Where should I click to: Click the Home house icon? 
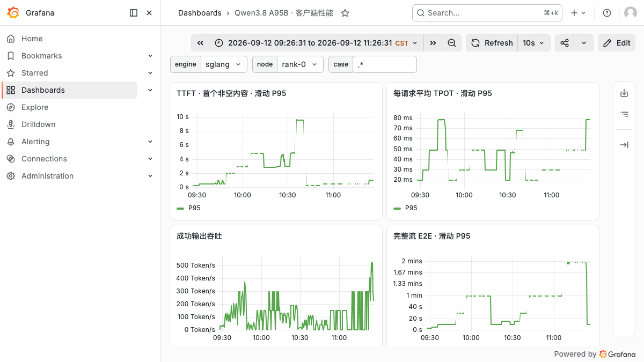click(x=11, y=39)
